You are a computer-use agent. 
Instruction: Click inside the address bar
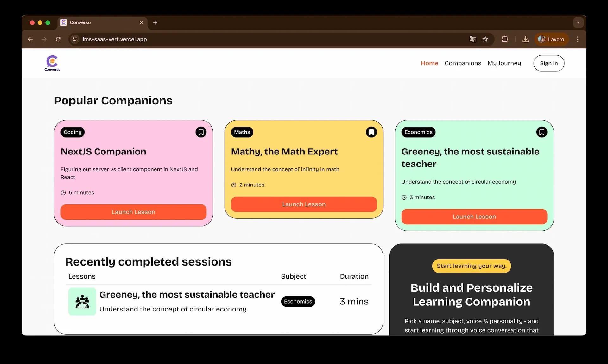[222, 39]
